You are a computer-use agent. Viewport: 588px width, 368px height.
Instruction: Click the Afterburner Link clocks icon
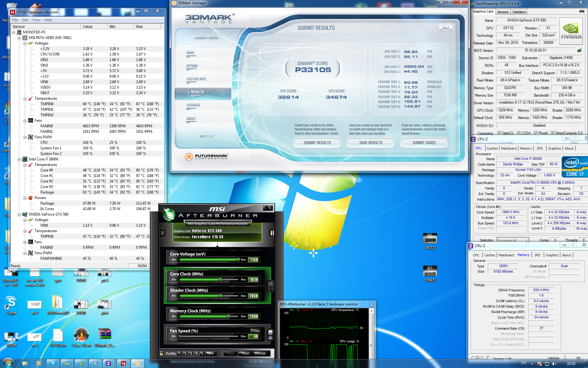coord(270,286)
